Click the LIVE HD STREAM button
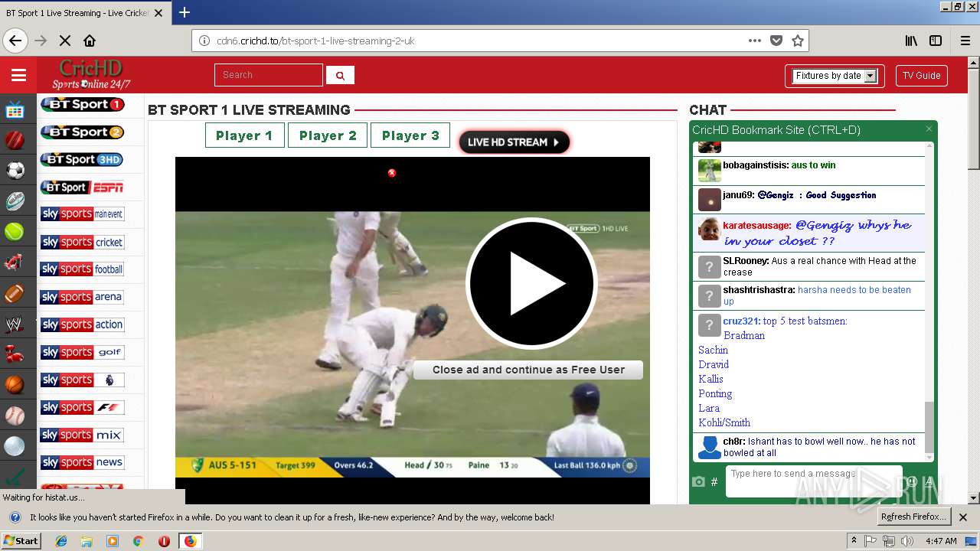 point(514,142)
